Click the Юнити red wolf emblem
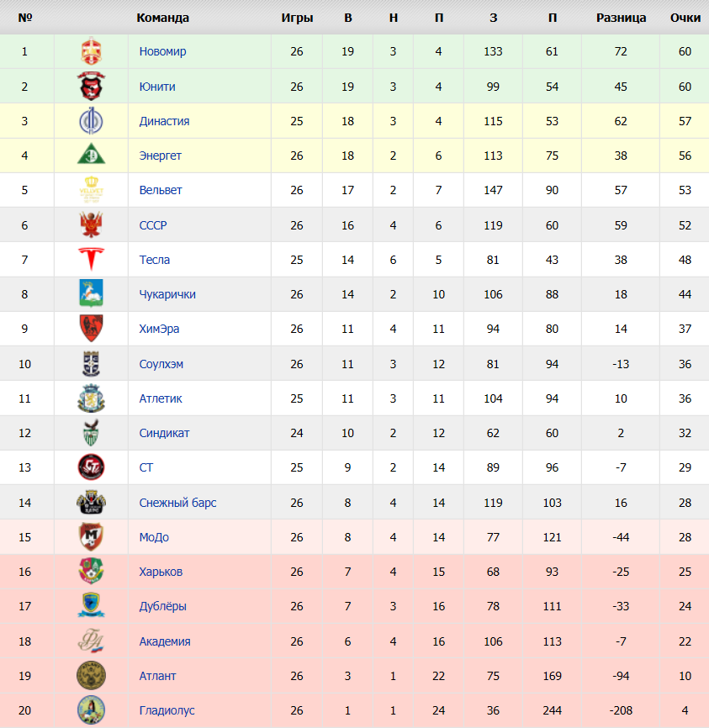The height and width of the screenshot is (728, 709). pos(91,87)
